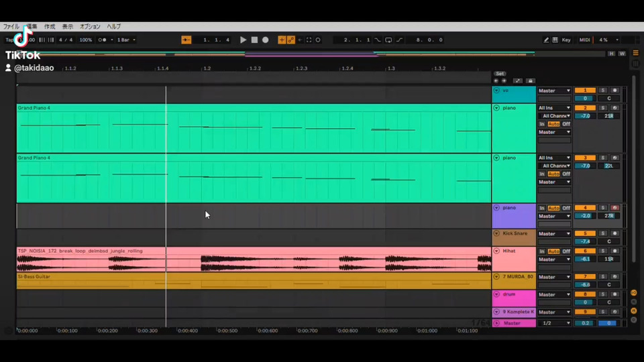Solo the Kick Snare track

(602, 233)
